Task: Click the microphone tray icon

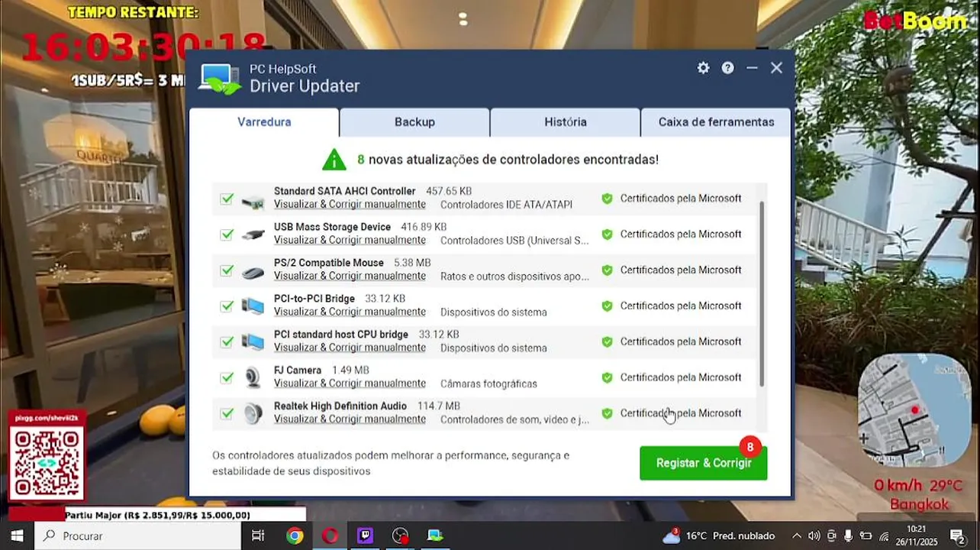Action: [848, 536]
